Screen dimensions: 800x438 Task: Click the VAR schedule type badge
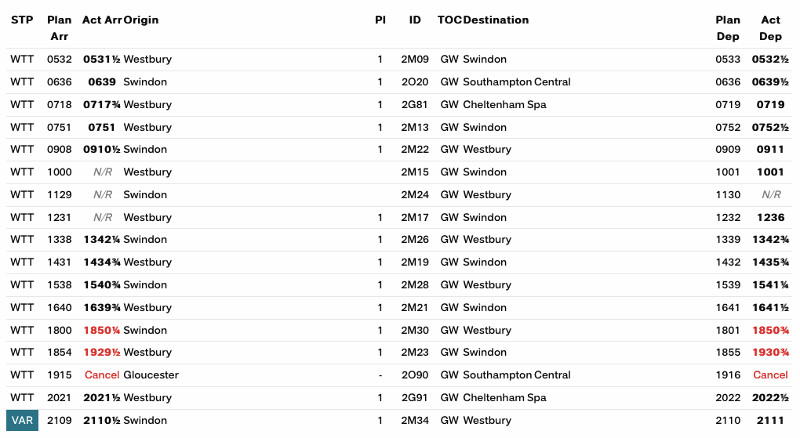pos(22,421)
